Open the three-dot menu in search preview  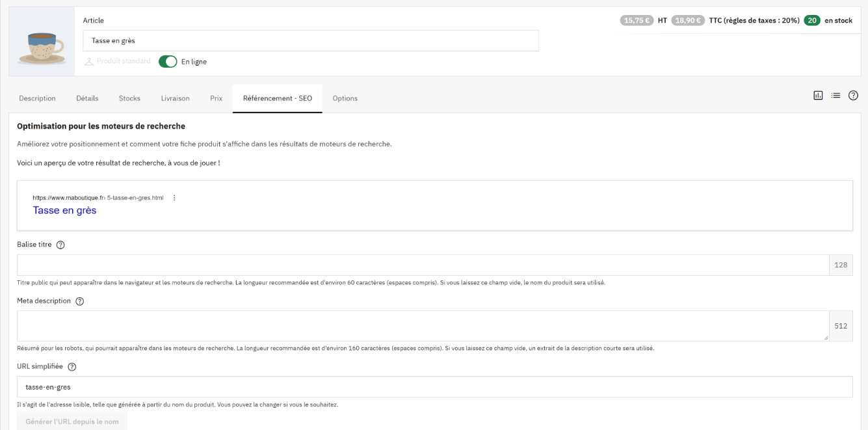coord(174,198)
